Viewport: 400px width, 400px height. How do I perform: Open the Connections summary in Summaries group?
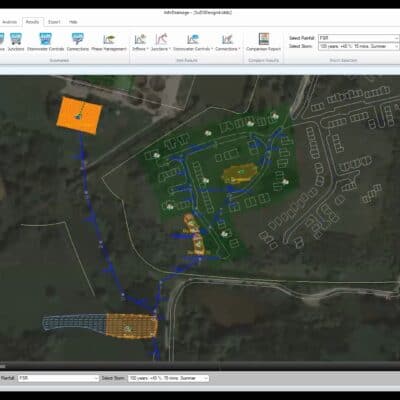tap(78, 42)
